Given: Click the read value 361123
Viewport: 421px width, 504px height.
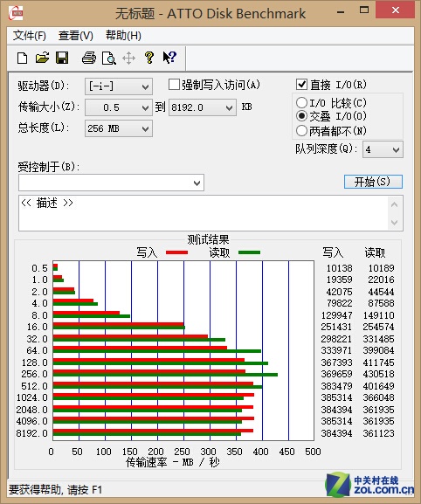Looking at the screenshot, I should pyautogui.click(x=378, y=433).
